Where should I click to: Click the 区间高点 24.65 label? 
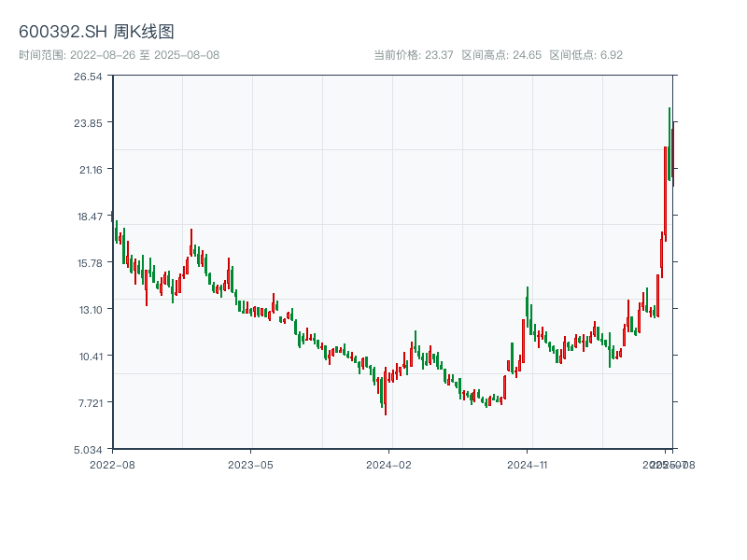click(501, 55)
